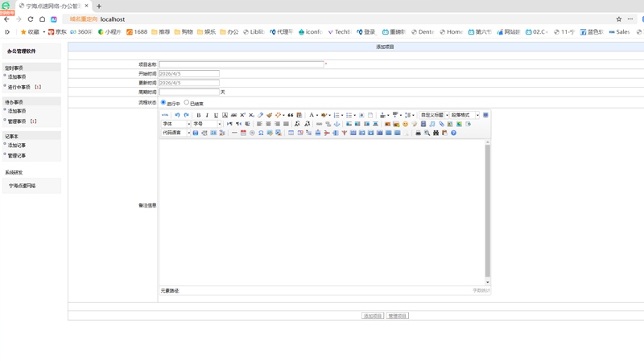Insert an anchor using the anchor icon
The width and height of the screenshot is (644, 361).
336,124
